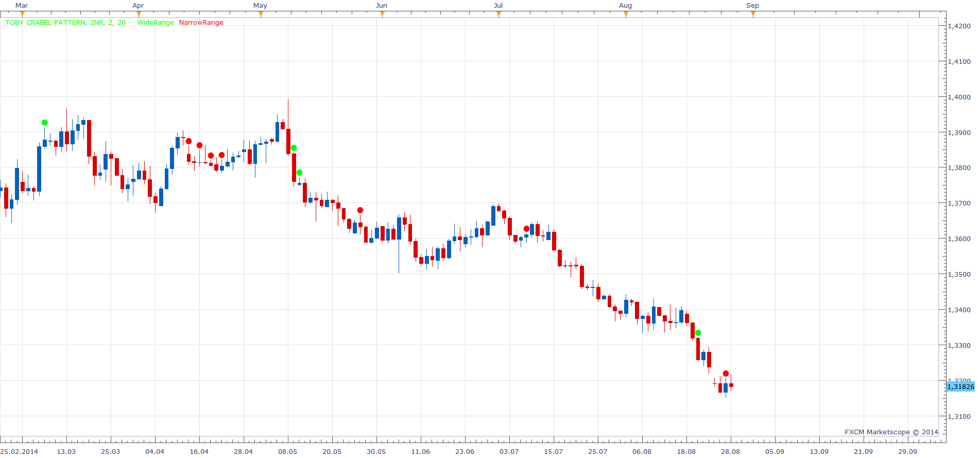Pick the orange triangle marker under Aug
The height and width of the screenshot is (458, 980).
click(x=626, y=14)
